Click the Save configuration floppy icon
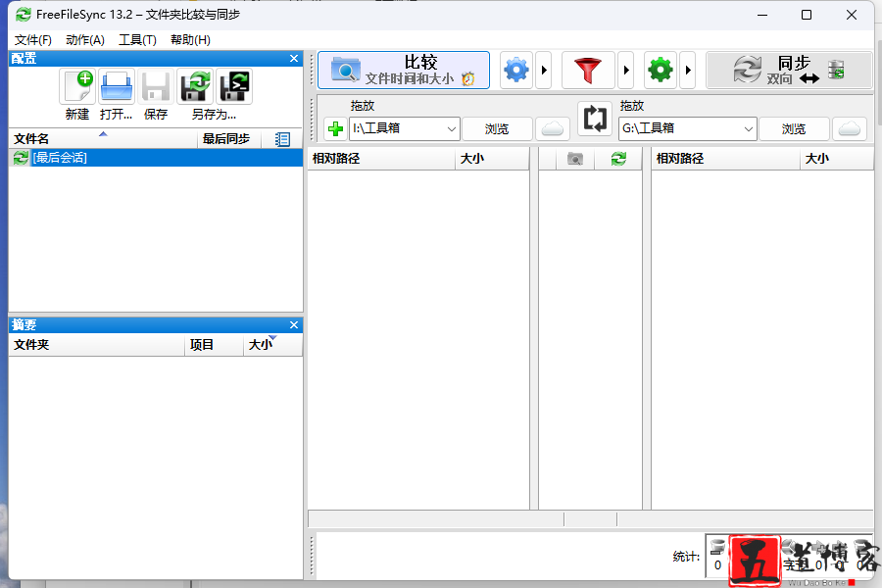 click(x=156, y=86)
